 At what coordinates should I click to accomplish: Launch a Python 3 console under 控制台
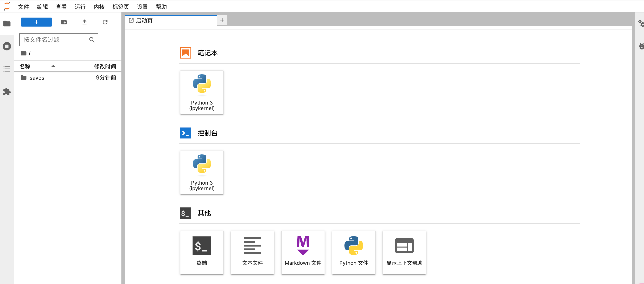pyautogui.click(x=202, y=172)
